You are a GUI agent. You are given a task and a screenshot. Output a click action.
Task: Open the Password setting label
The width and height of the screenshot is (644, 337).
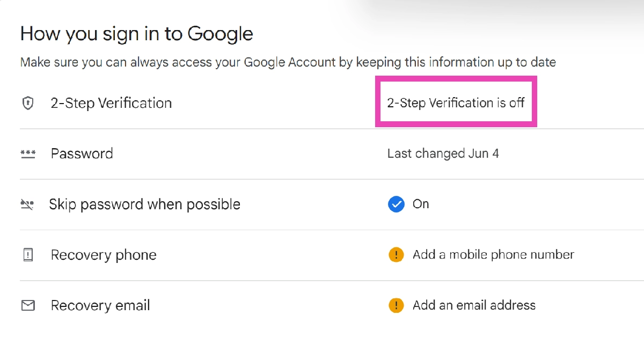[x=82, y=153]
